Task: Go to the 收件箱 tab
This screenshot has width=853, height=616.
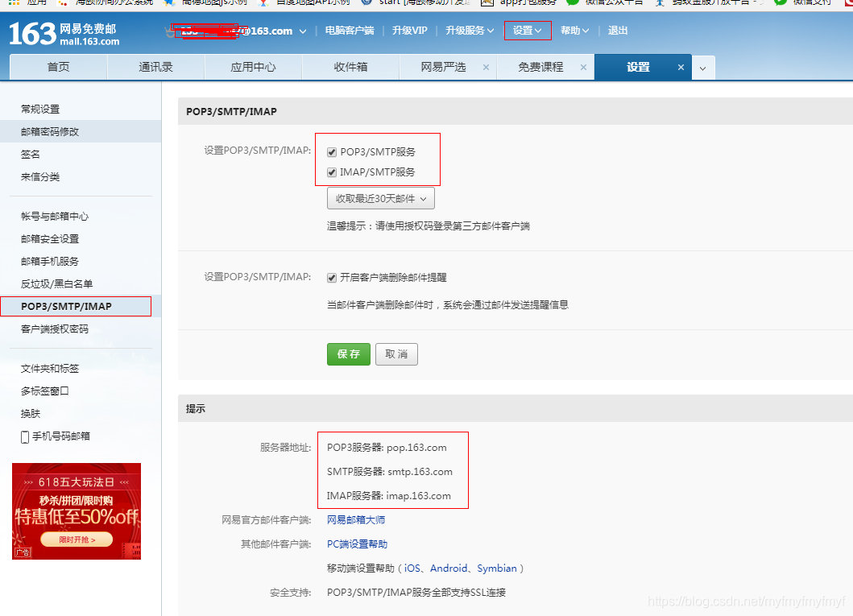Action: click(x=350, y=67)
